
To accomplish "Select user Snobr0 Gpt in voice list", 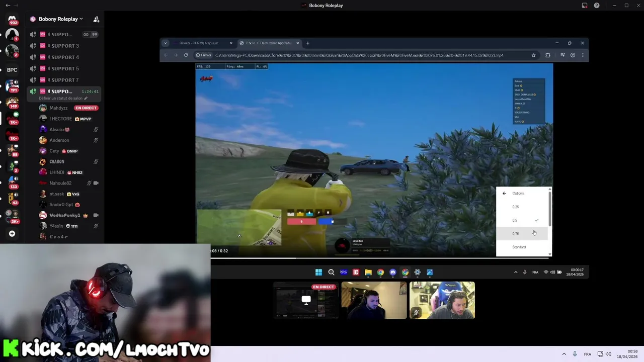I will click(x=69, y=205).
